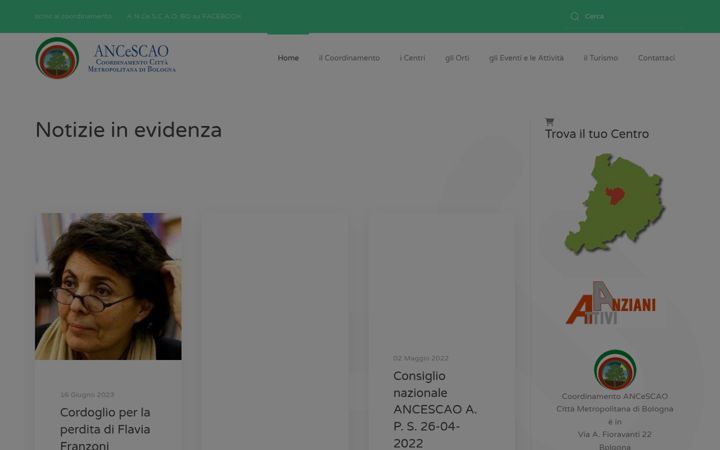Click the 'Via A. Fioravanti 22' address
The width and height of the screenshot is (720, 450).
(x=615, y=434)
